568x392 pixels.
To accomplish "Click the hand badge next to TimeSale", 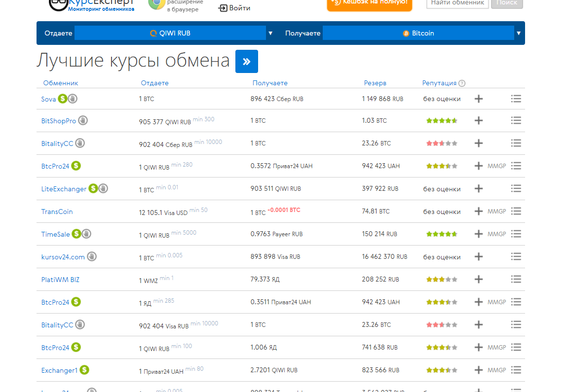I will coord(86,234).
